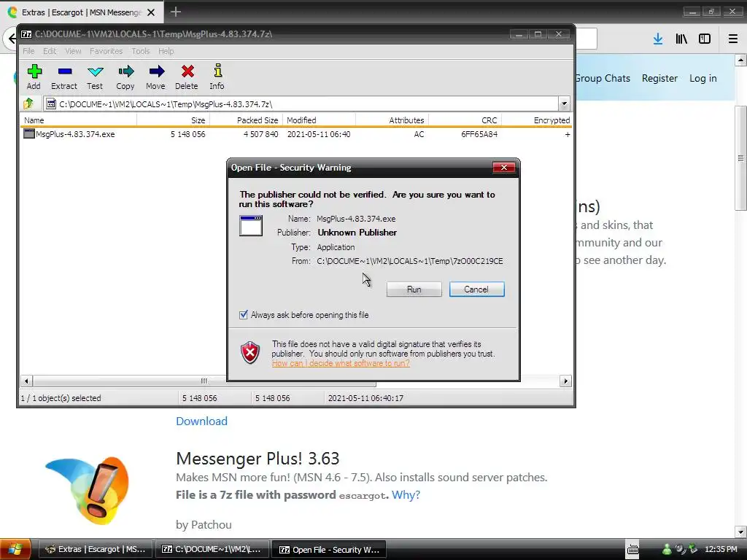Click the 1 / 1 object(s) selected status
The height and width of the screenshot is (560, 747).
point(61,398)
